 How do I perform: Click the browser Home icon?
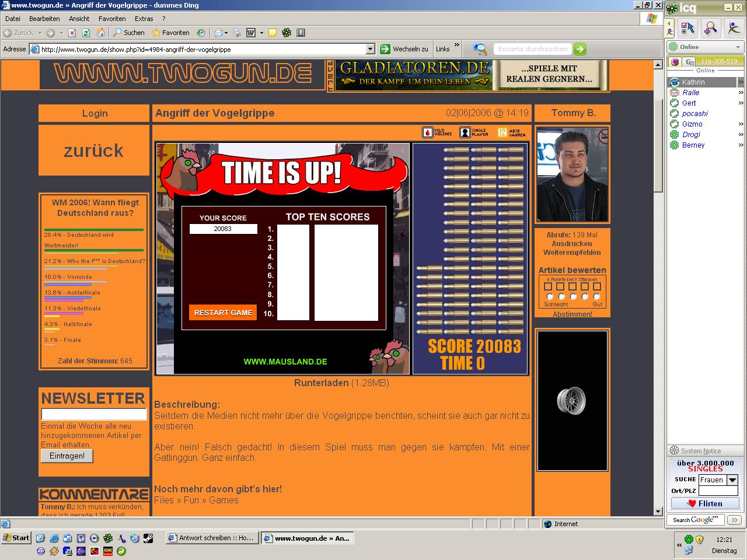[100, 33]
